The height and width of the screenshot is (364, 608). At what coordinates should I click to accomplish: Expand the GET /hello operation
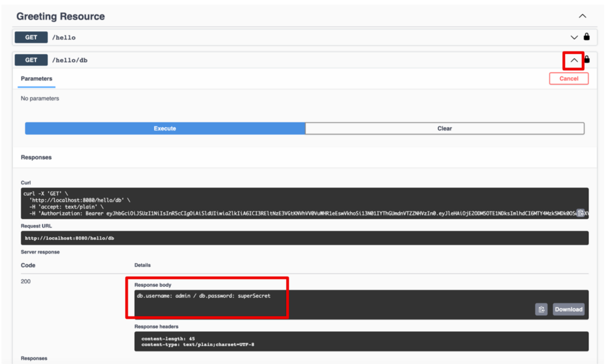(574, 37)
